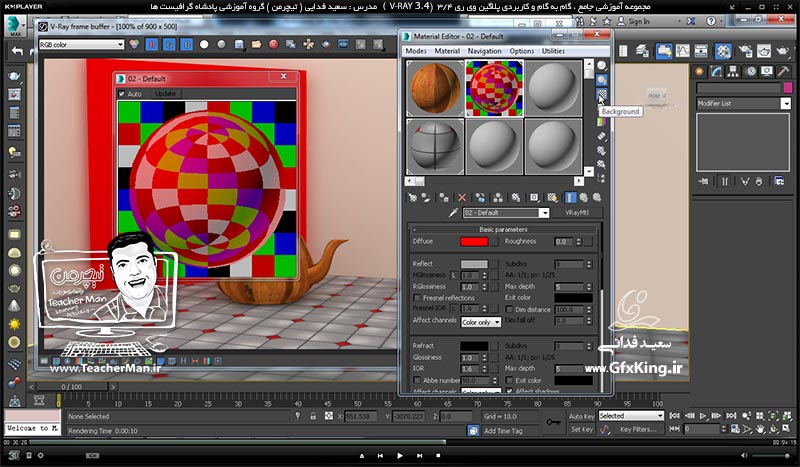Open the Selected key filter dropdown
The width and height of the screenshot is (800, 467).
(x=631, y=416)
